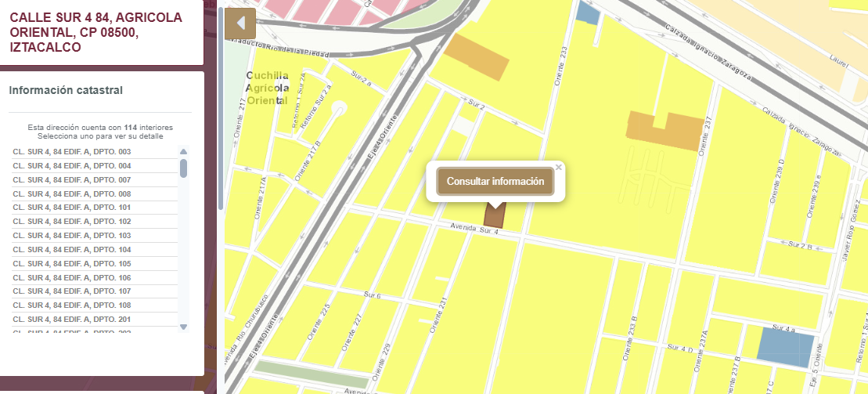This screenshot has width=868, height=394.
Task: Click the Sur 6 street label
Action: pos(373,296)
